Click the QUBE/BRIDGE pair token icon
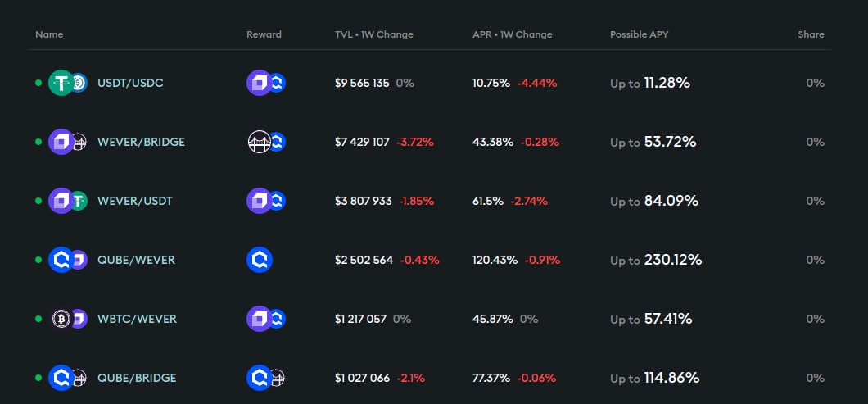The height and width of the screenshot is (404, 868). [67, 378]
